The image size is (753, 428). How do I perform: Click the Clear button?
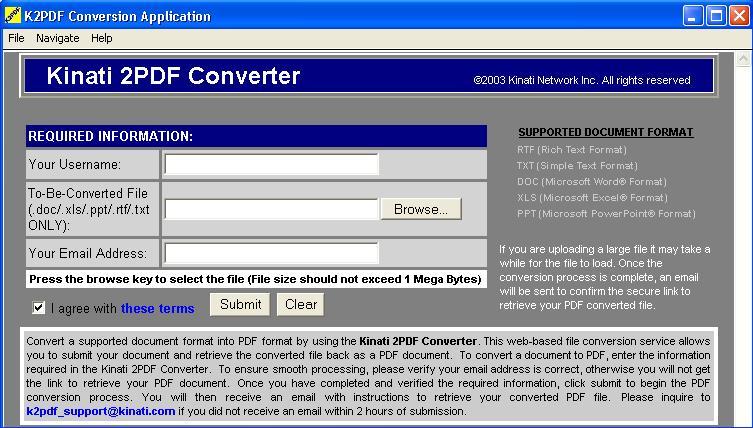301,305
